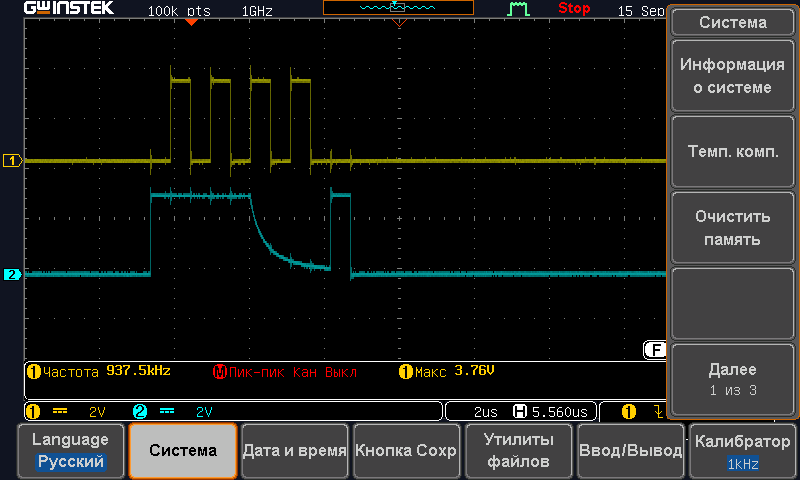
Task: Open the Дата и время menu
Action: pos(294,450)
